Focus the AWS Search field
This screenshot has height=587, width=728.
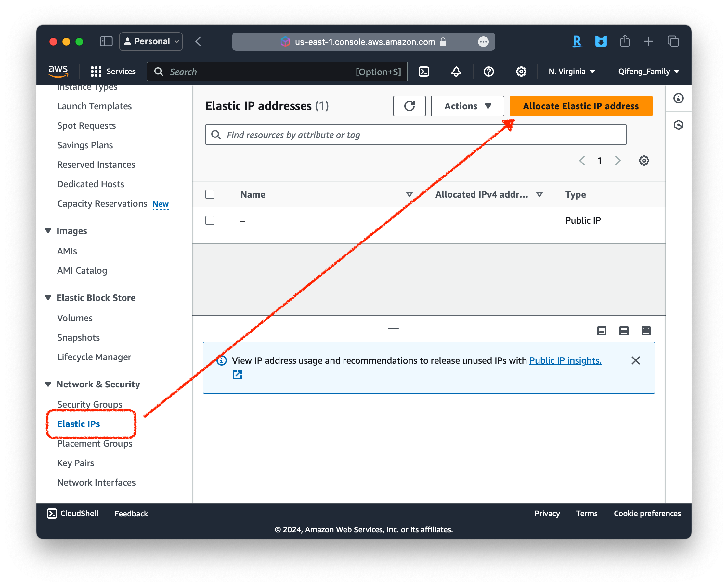(277, 72)
